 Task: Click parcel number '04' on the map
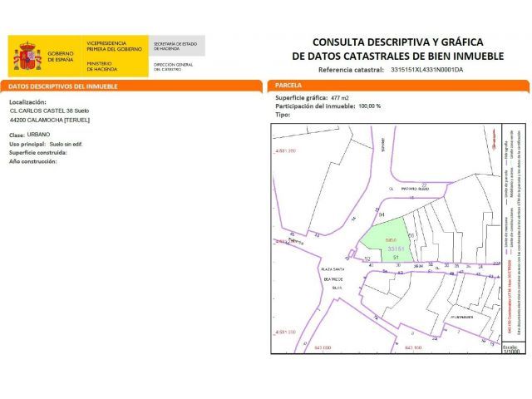pos(382,214)
